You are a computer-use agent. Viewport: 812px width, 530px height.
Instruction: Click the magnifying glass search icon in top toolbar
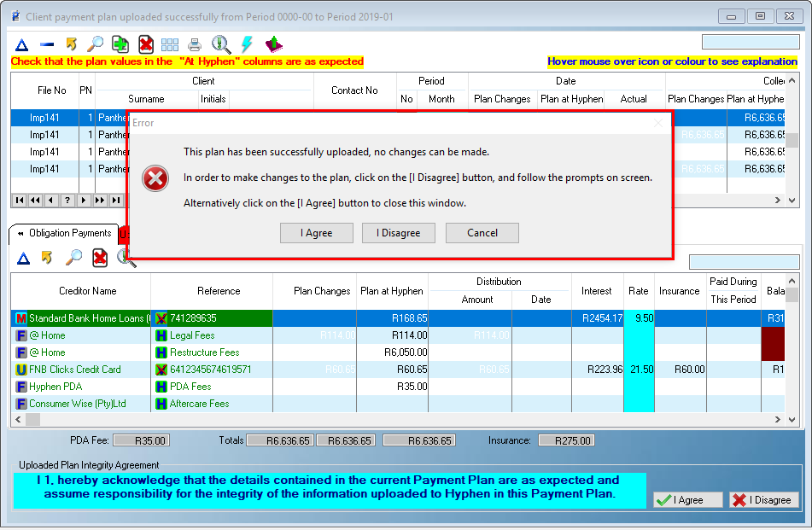point(96,44)
